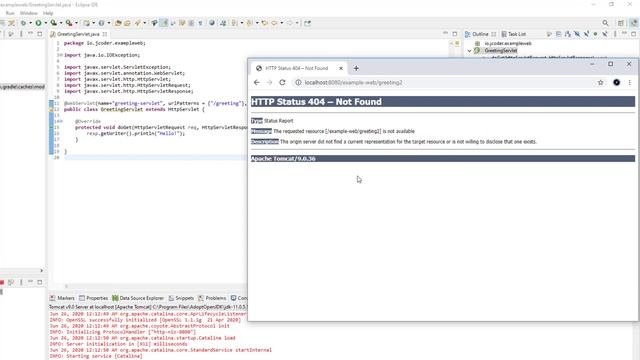Close the HTTP Status 404 browser tab
The width and height of the screenshot is (640, 360).
point(341,68)
